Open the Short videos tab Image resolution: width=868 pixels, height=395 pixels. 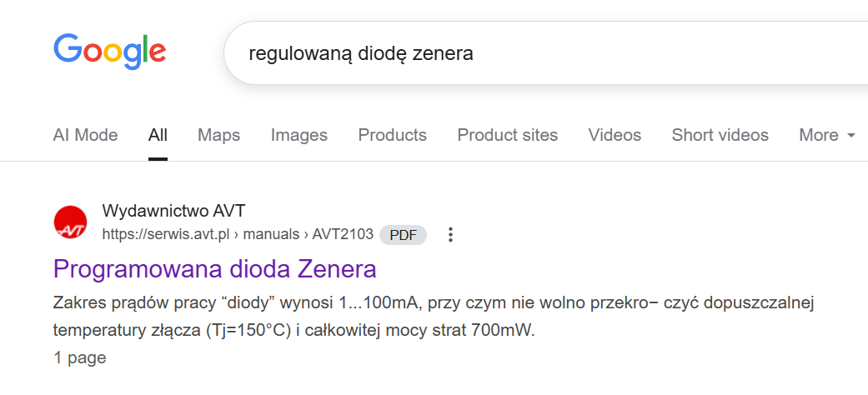coord(720,135)
